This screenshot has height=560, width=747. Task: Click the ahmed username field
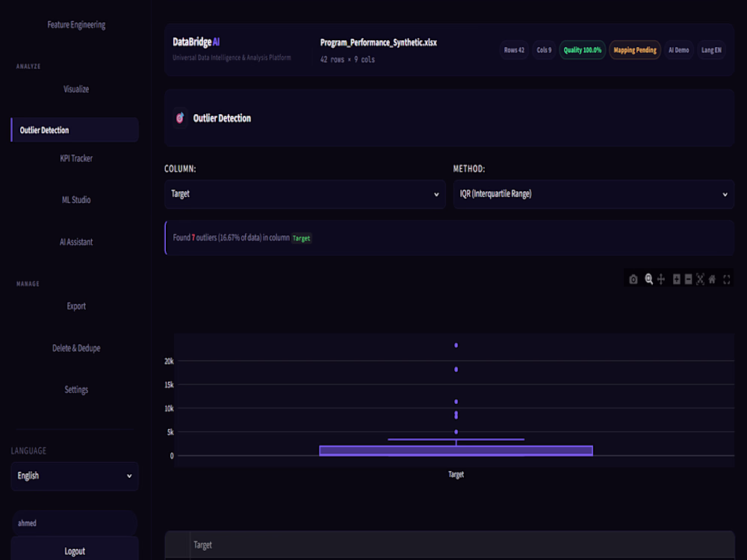pyautogui.click(x=75, y=523)
